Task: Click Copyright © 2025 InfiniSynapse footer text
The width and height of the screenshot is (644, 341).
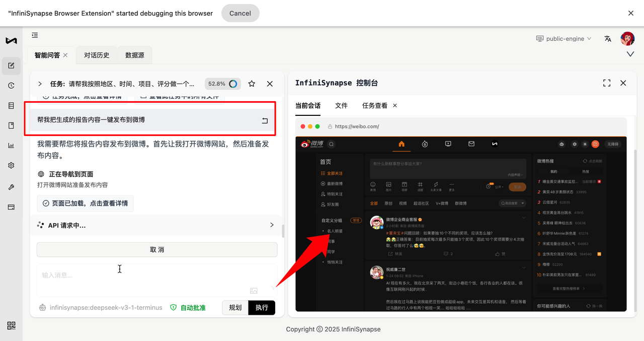Action: point(333,329)
